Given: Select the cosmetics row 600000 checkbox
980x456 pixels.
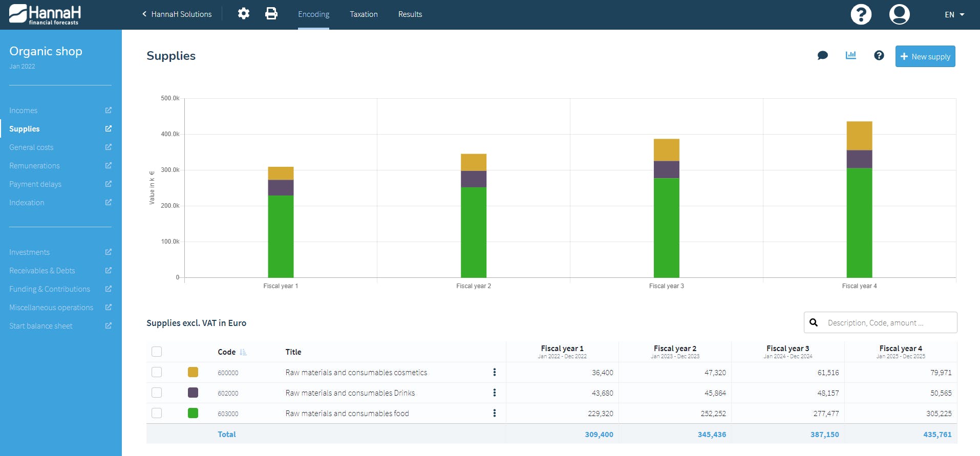Looking at the screenshot, I should [157, 372].
